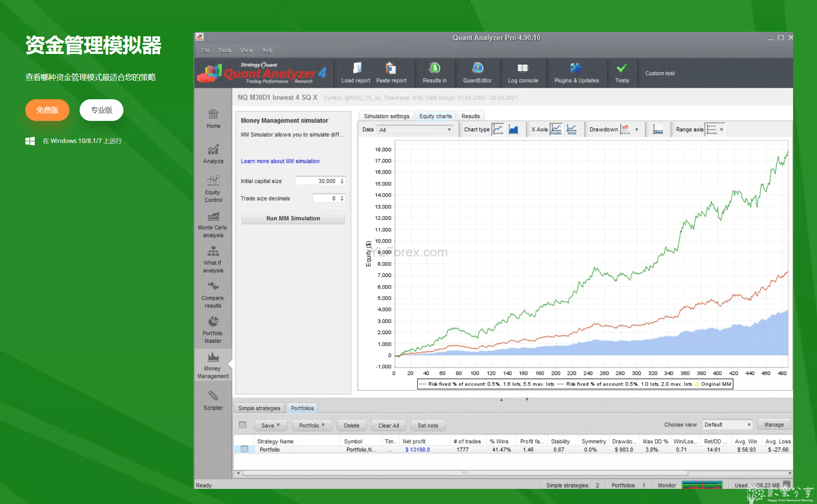Set X Axis to time
This screenshot has height=504, width=817.
click(x=572, y=129)
